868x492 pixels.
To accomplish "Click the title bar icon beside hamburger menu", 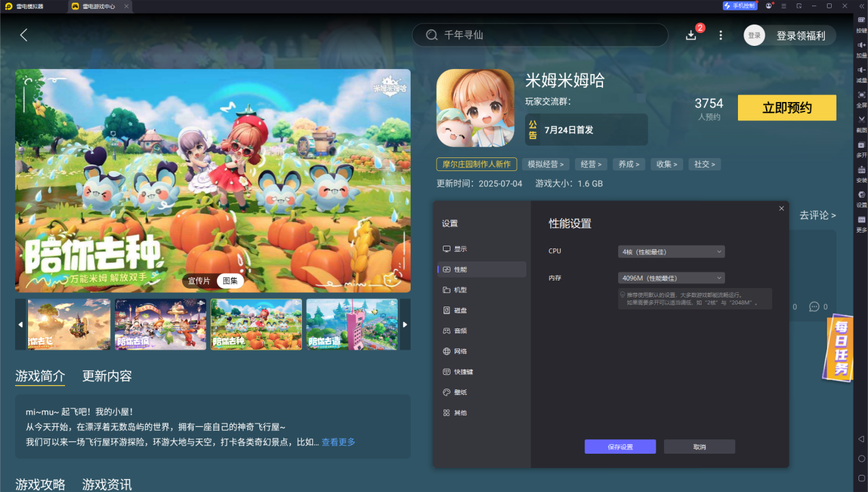I will tap(799, 5).
